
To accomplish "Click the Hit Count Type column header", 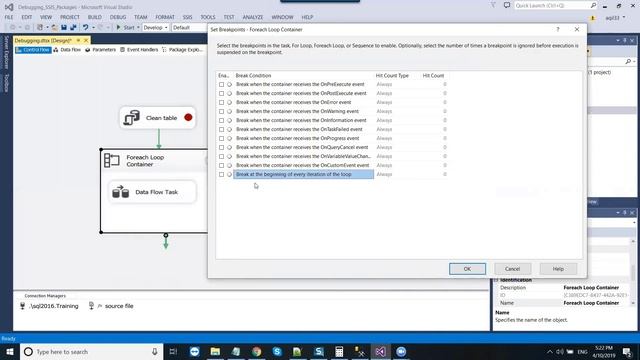I will (x=392, y=76).
